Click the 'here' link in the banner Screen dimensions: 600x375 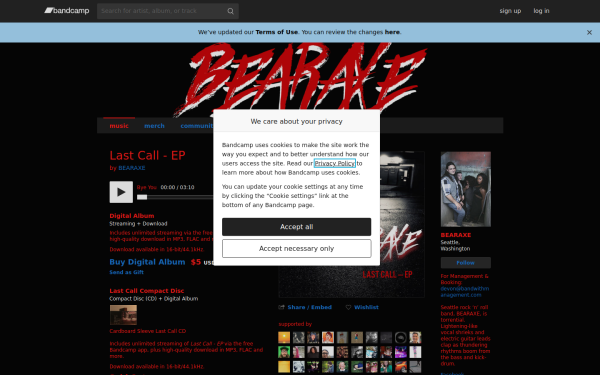(x=392, y=32)
